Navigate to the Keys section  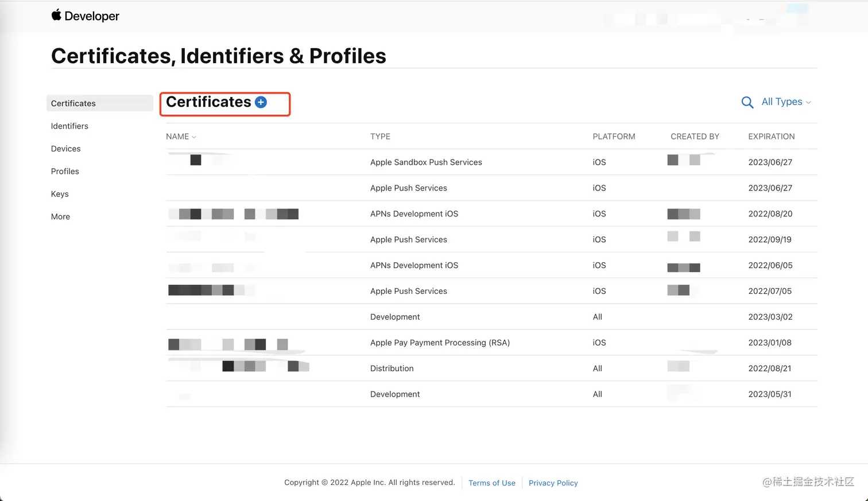pyautogui.click(x=60, y=194)
